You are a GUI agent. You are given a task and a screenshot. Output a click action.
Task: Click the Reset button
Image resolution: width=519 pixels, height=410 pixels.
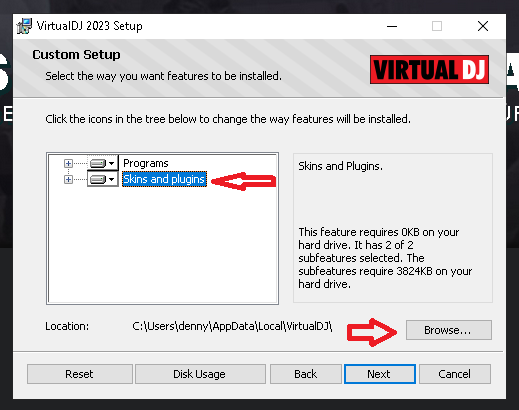80,374
